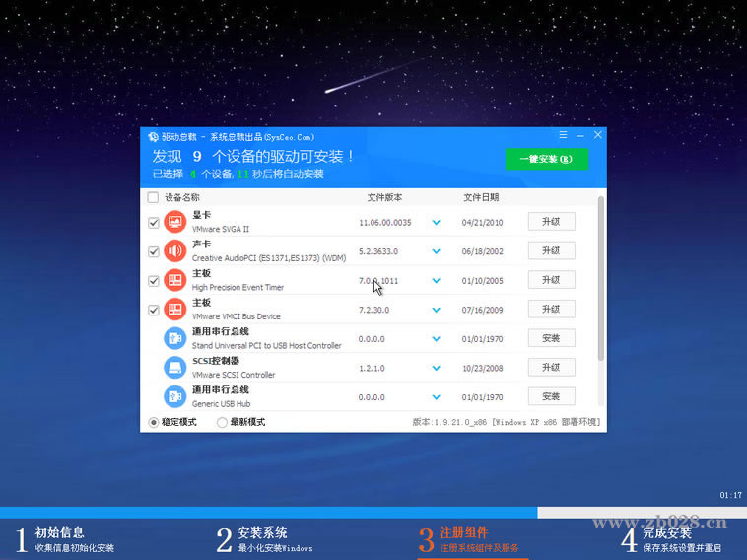
Task: Expand version dropdown for VMware SCSI Controller
Action: pos(436,368)
